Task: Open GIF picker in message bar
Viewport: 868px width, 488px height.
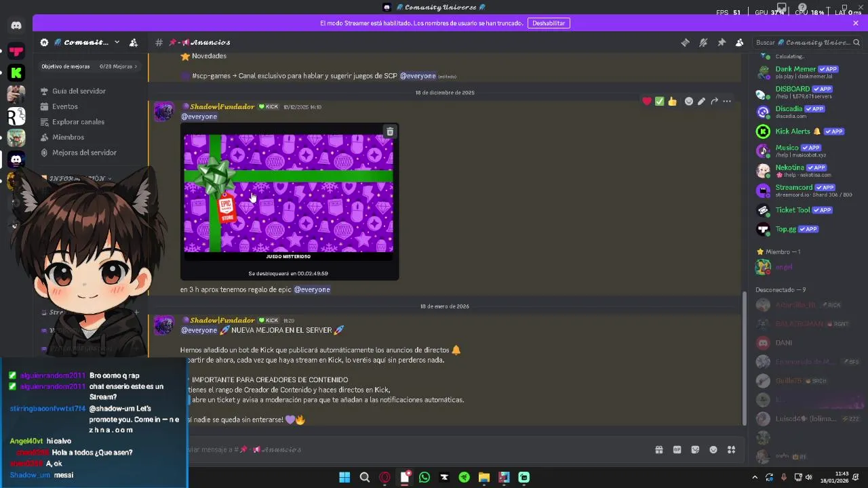Action: click(x=677, y=449)
